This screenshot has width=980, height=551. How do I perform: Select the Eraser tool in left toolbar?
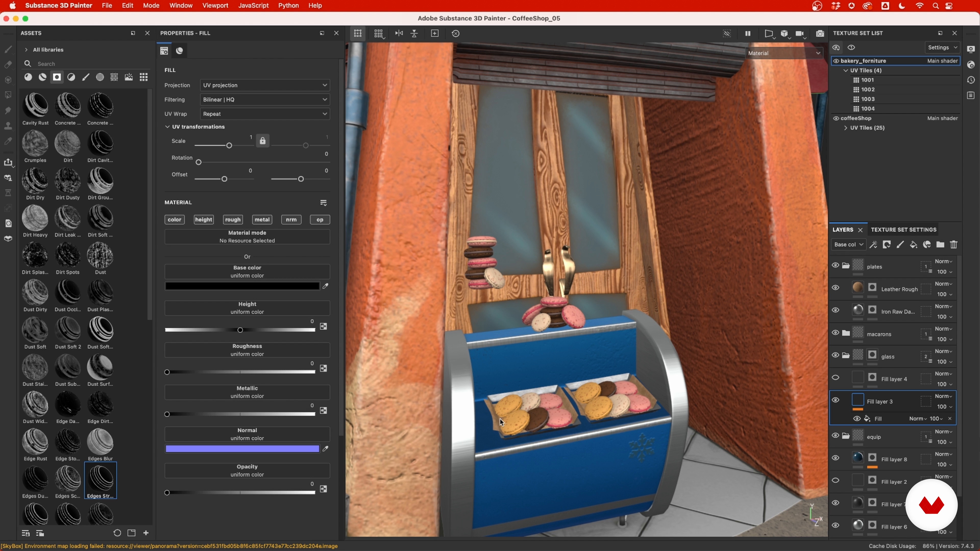8,65
